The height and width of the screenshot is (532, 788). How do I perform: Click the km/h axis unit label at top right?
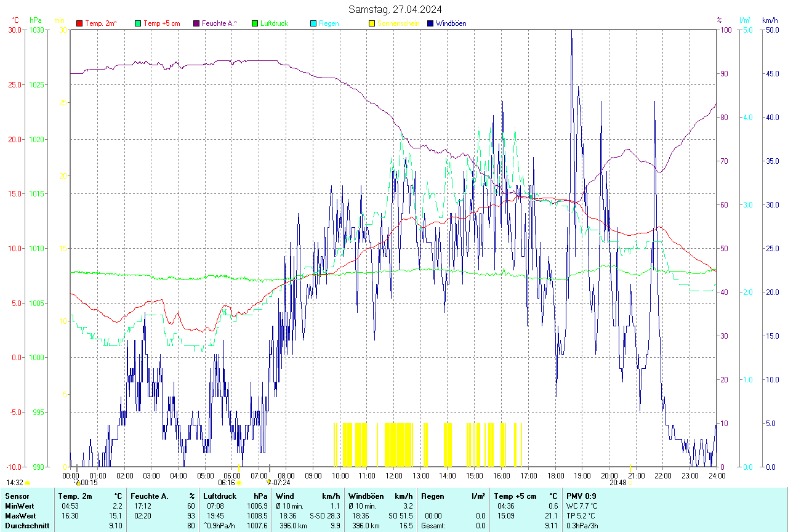tap(770, 20)
